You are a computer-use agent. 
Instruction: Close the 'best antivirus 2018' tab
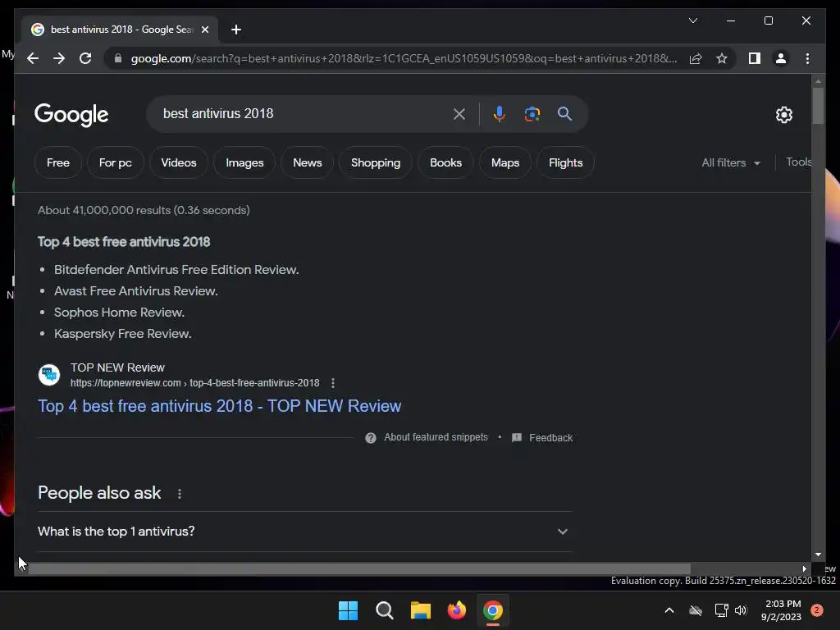(204, 30)
